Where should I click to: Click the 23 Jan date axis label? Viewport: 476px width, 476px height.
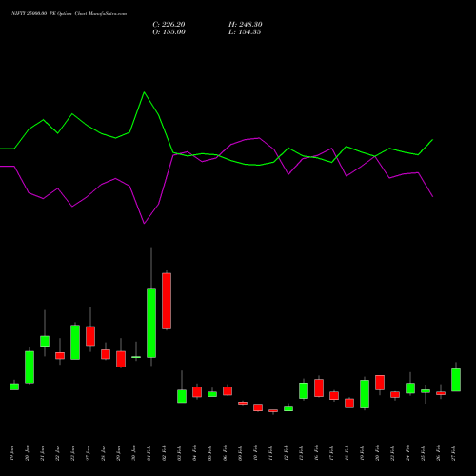click(x=73, y=454)
